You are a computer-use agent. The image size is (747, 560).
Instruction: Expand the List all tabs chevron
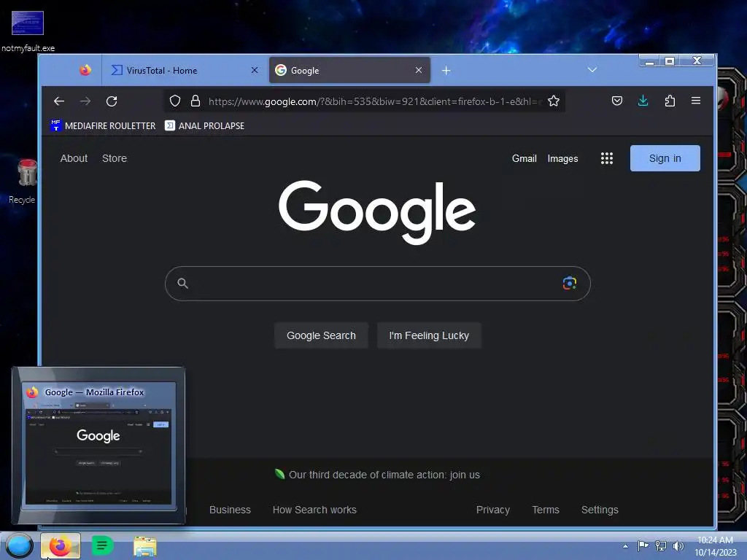592,70
